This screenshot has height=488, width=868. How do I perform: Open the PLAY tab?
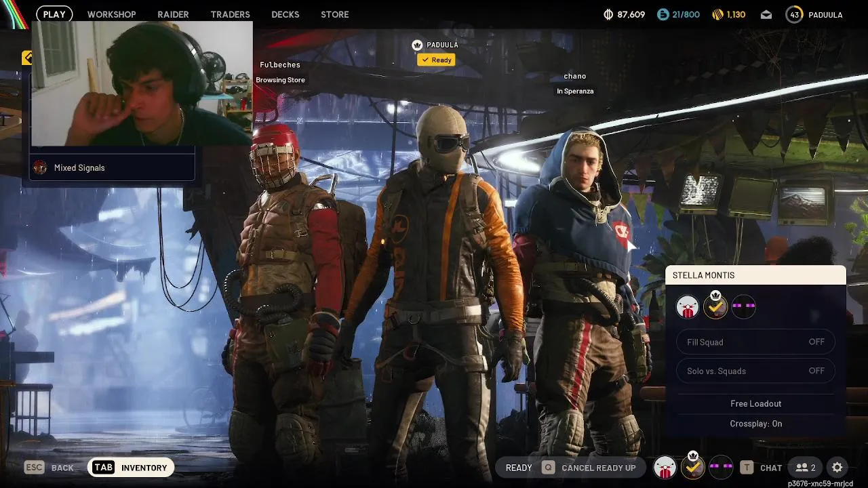coord(54,14)
